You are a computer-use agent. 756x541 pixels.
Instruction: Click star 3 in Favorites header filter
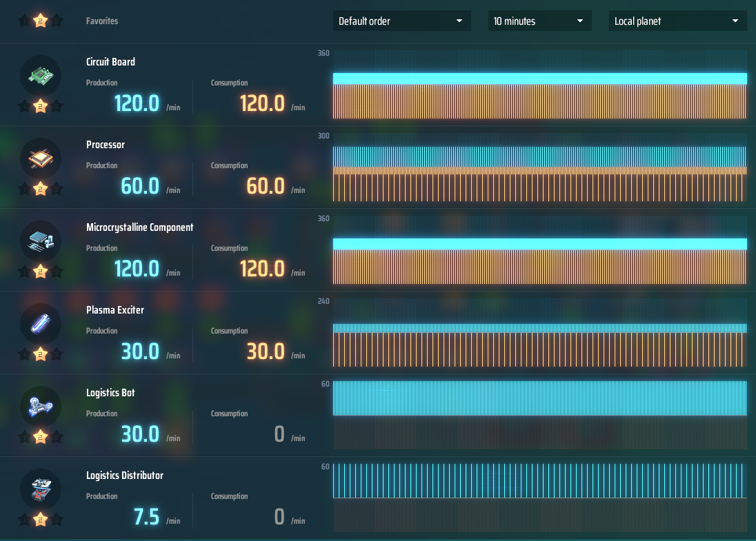[x=57, y=21]
